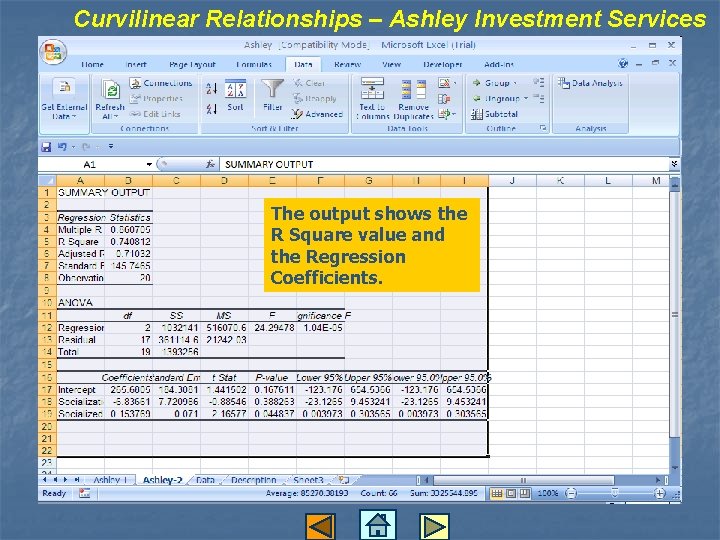Open Advanced filter options
This screenshot has width=720, height=540.
[318, 114]
